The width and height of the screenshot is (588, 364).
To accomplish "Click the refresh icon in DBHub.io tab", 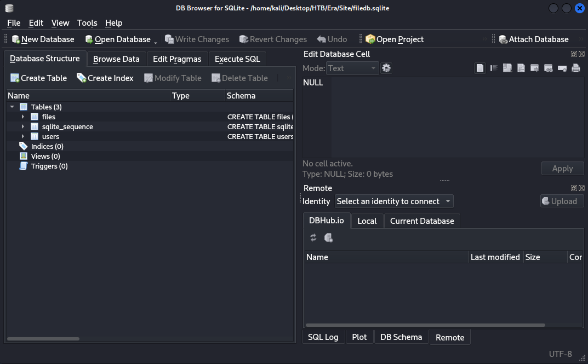I will [x=313, y=238].
